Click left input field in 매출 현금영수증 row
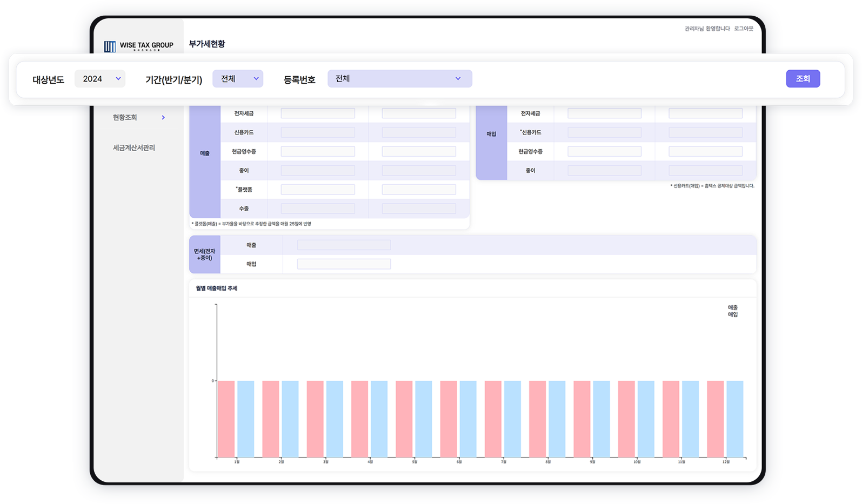This screenshot has height=504, width=862. 318,152
